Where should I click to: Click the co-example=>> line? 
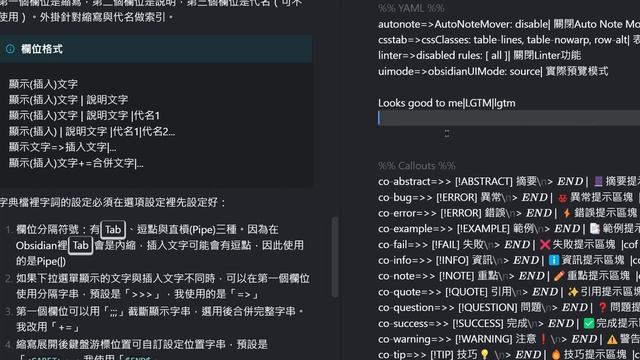(x=509, y=229)
